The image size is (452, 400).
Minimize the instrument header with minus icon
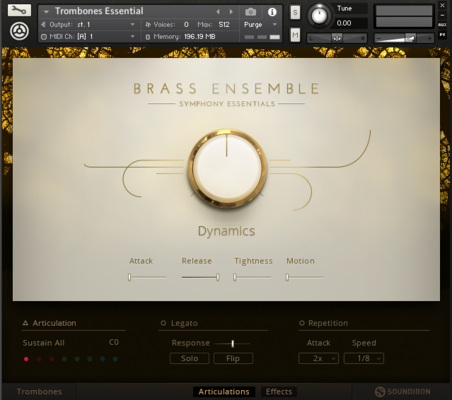point(442,15)
